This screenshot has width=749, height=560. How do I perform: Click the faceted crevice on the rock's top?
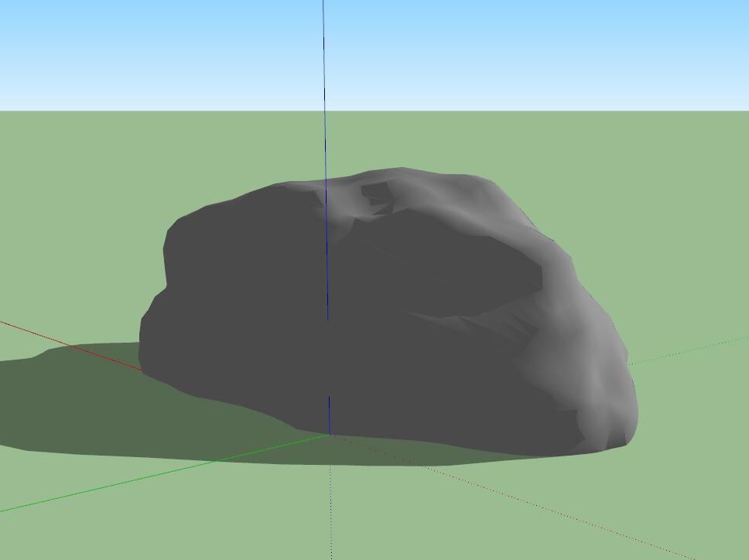pos(377,198)
